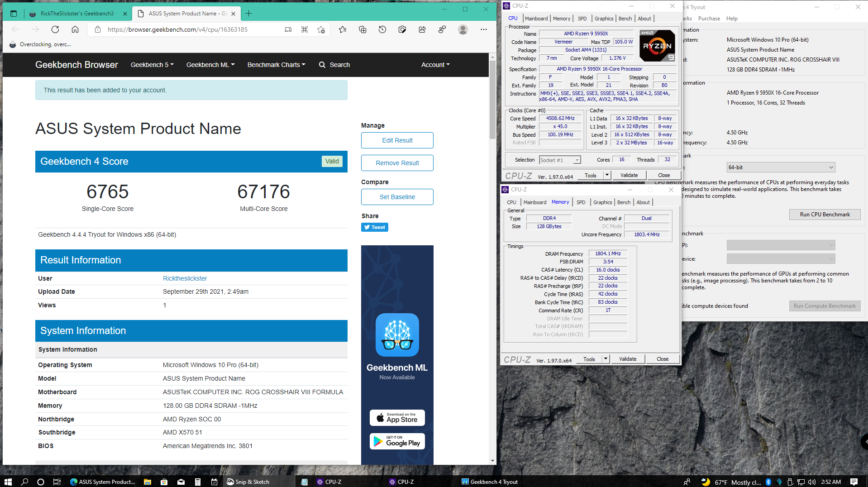Open the Overclocking bookmark in favorites bar
868x487 pixels.
[x=41, y=44]
